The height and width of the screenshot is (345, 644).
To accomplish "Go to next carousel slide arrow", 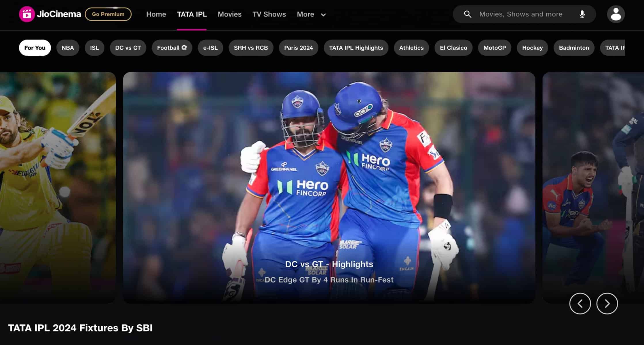I will 607,304.
